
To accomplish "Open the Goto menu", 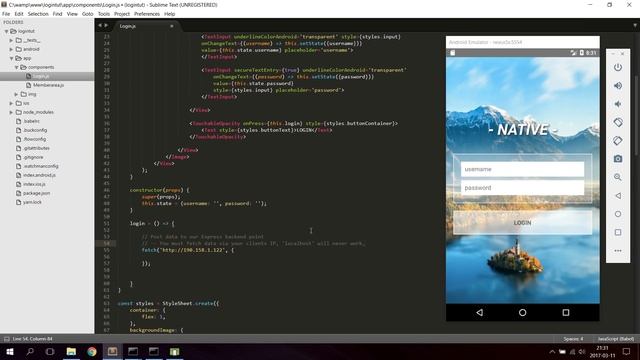I will 87,14.
